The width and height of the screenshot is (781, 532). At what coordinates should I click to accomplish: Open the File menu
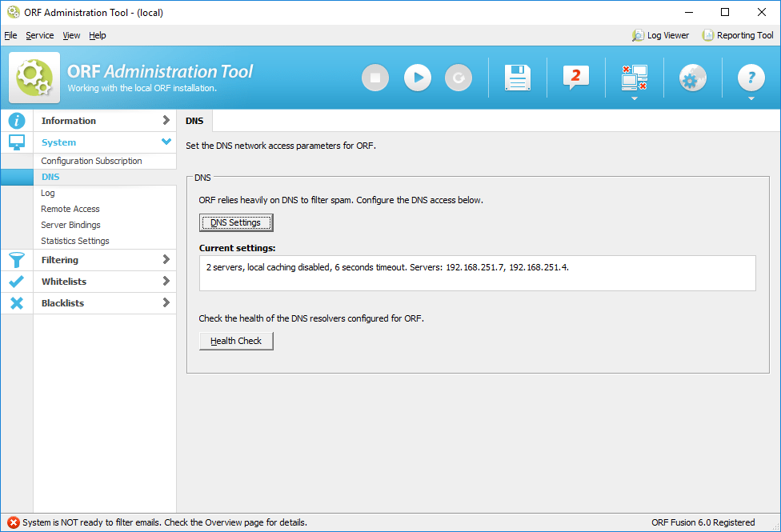click(10, 35)
